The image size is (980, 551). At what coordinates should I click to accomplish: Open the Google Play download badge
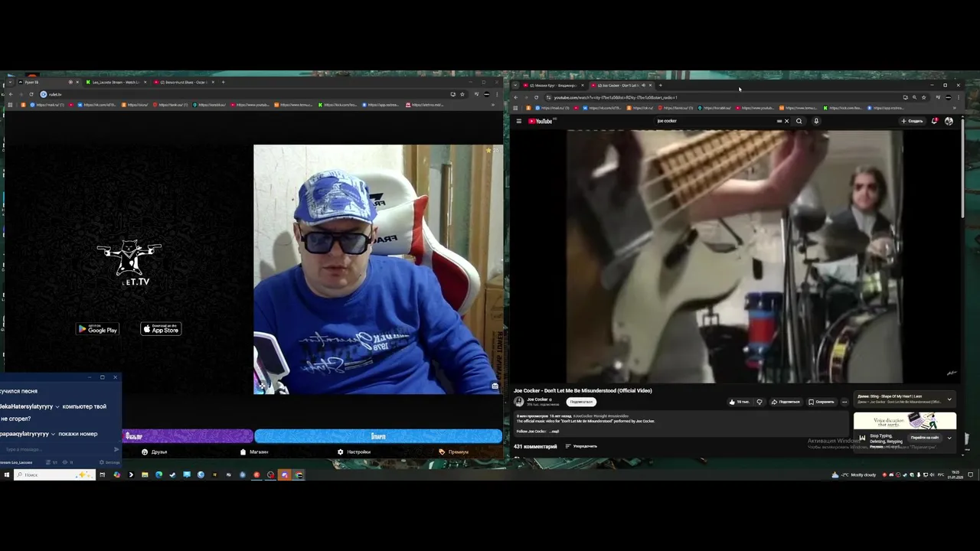(x=97, y=329)
